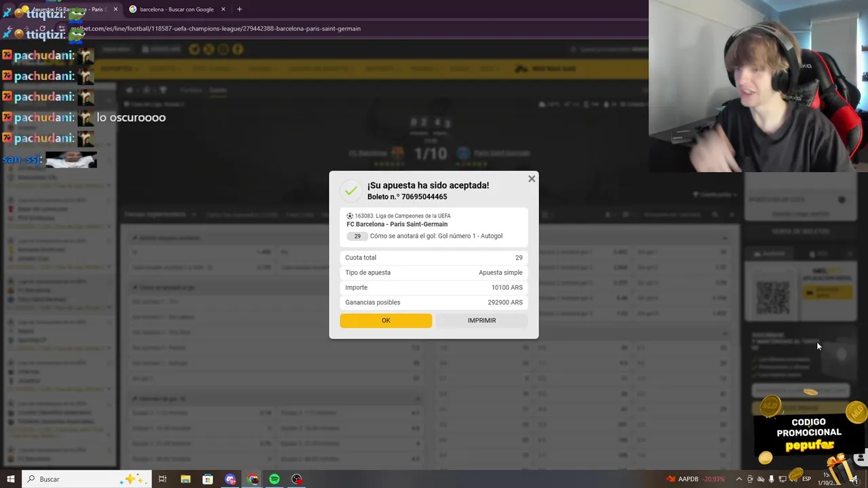
Task: Click the football icon beside Liga de Campeones
Action: pos(350,216)
